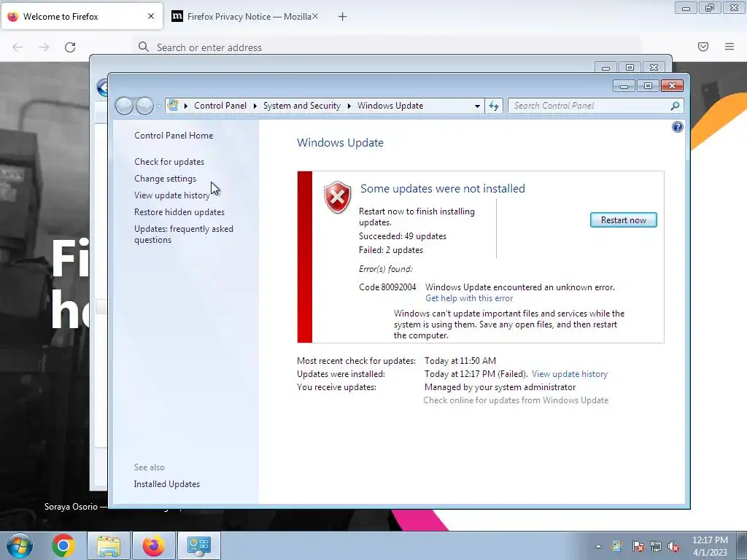Open a new Firefox tab

pyautogui.click(x=343, y=17)
